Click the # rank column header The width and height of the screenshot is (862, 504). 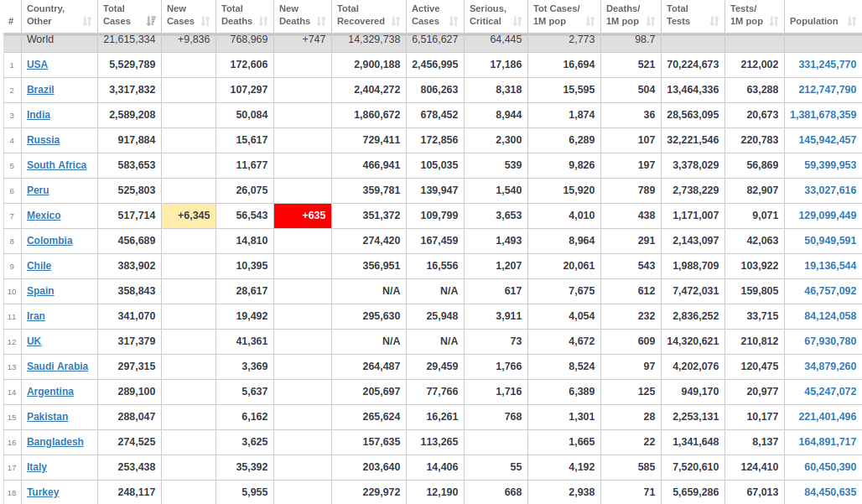click(11, 22)
